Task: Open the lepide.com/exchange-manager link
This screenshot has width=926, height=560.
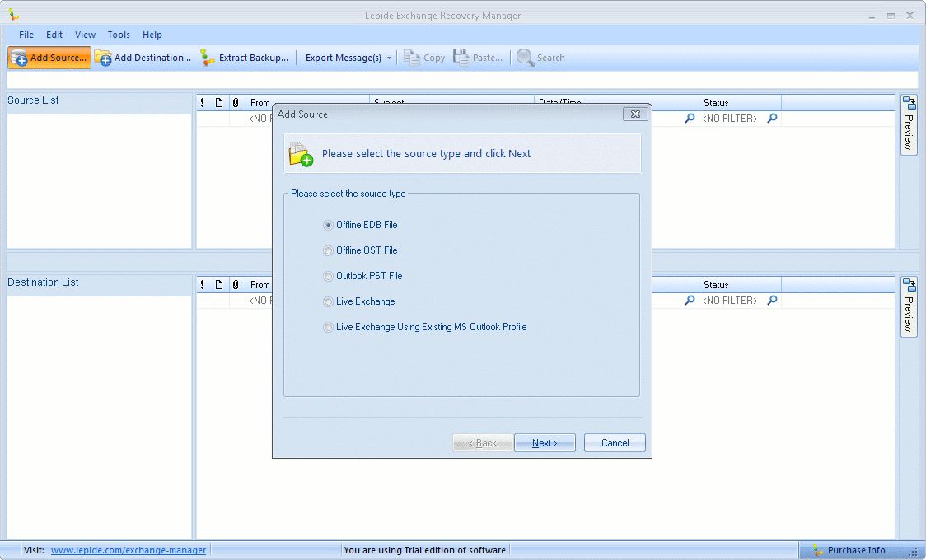Action: pos(129,550)
